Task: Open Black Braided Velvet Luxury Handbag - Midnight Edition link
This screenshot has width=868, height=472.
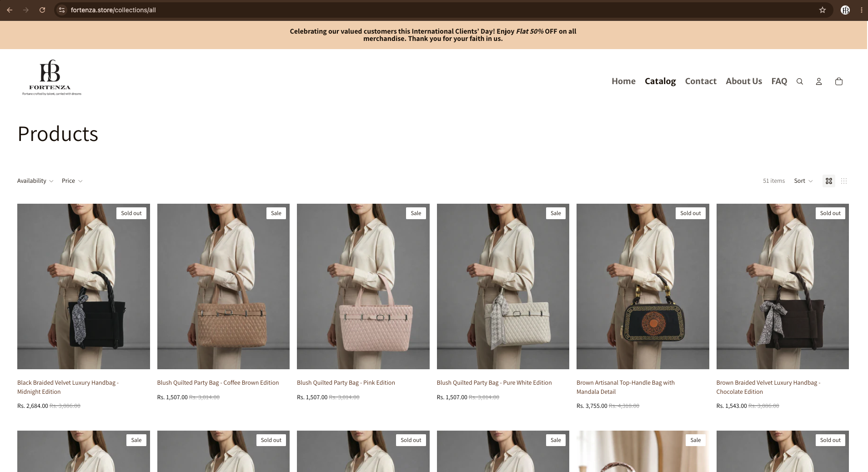Action: tap(68, 387)
